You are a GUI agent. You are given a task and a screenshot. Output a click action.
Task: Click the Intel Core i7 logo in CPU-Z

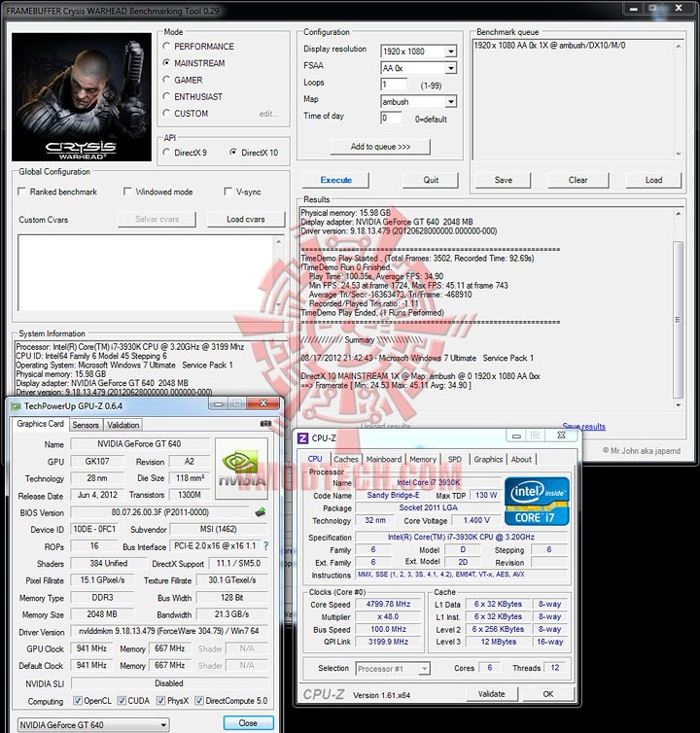coord(537,501)
